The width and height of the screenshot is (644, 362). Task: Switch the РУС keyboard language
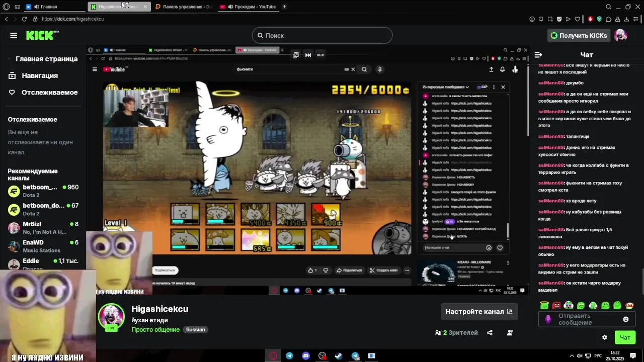tap(598, 356)
